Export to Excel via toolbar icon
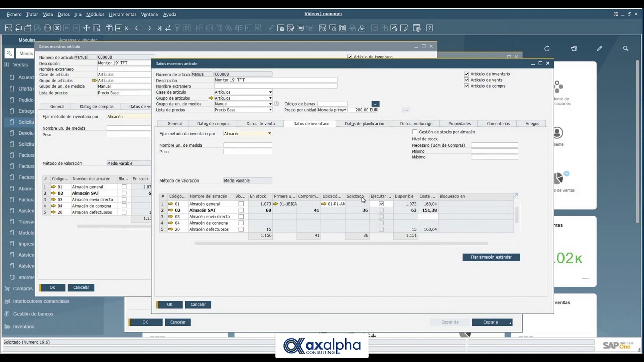This screenshot has height=362, width=644. click(57, 28)
